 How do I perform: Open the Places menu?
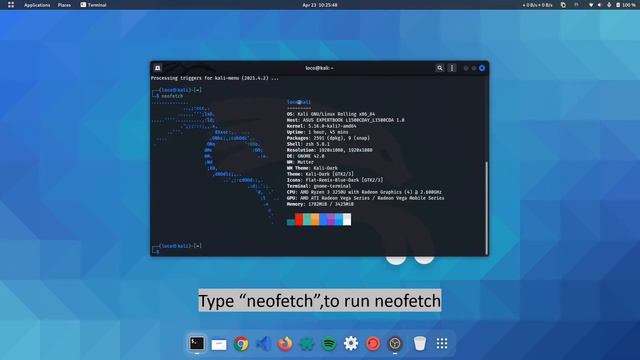64,5
